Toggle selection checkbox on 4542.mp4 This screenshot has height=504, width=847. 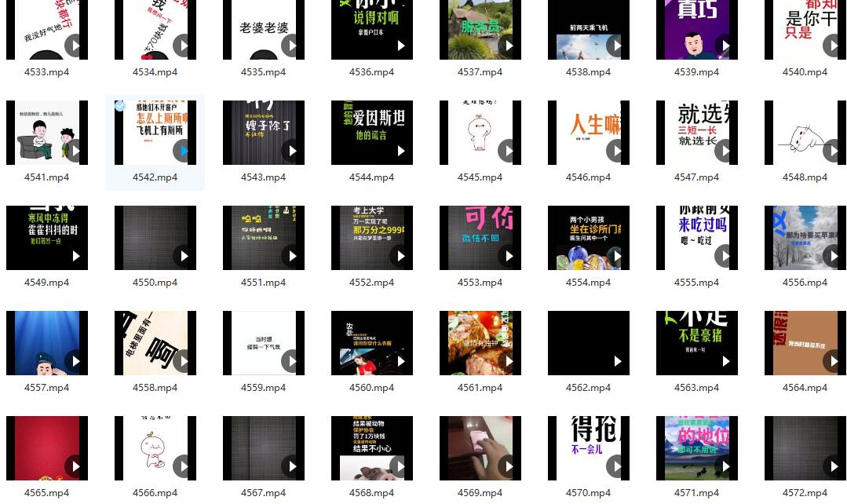coord(120,106)
